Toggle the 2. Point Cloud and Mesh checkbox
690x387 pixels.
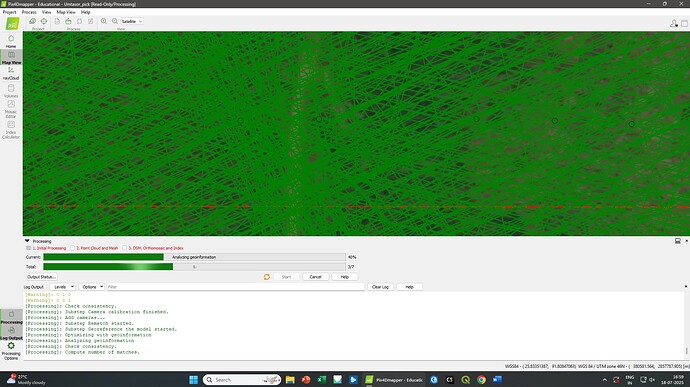pyautogui.click(x=73, y=248)
